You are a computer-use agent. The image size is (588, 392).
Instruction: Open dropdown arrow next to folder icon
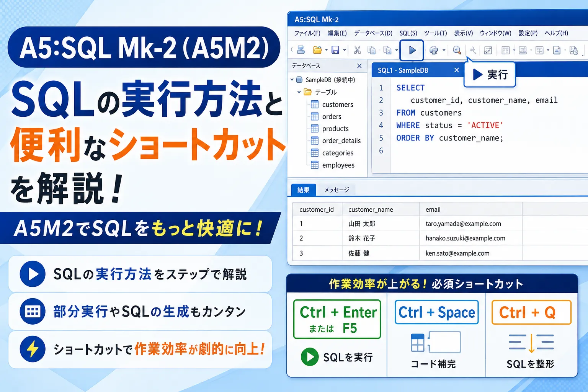click(326, 50)
